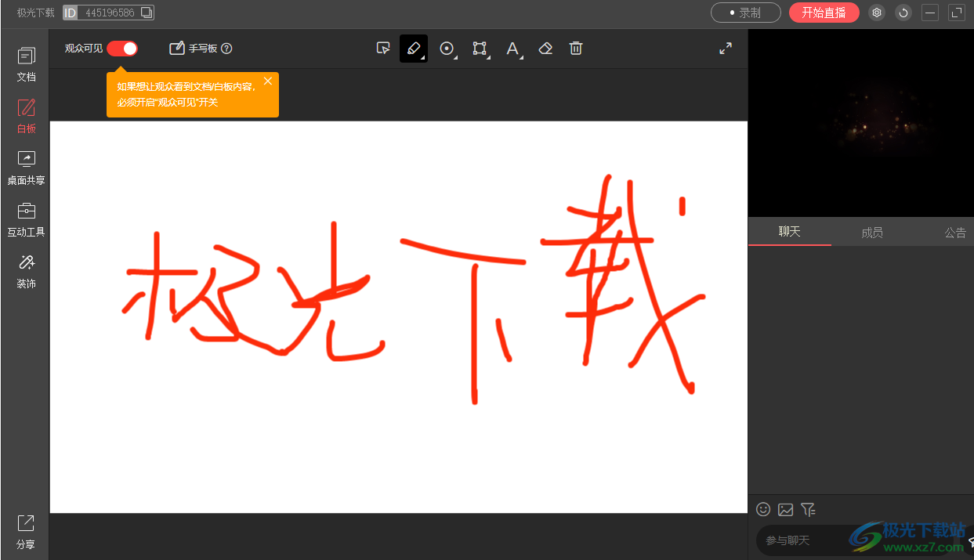
Task: Select the text tool
Action: (x=512, y=49)
